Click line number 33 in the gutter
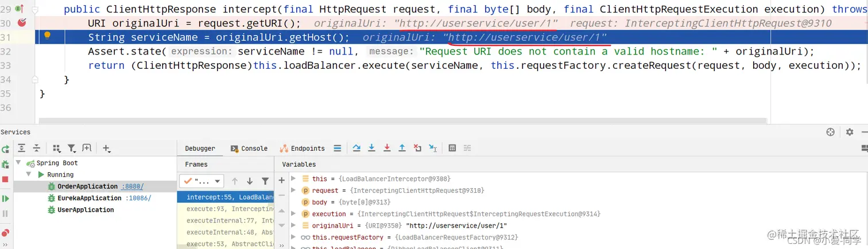The height and width of the screenshot is (249, 868). click(x=6, y=65)
